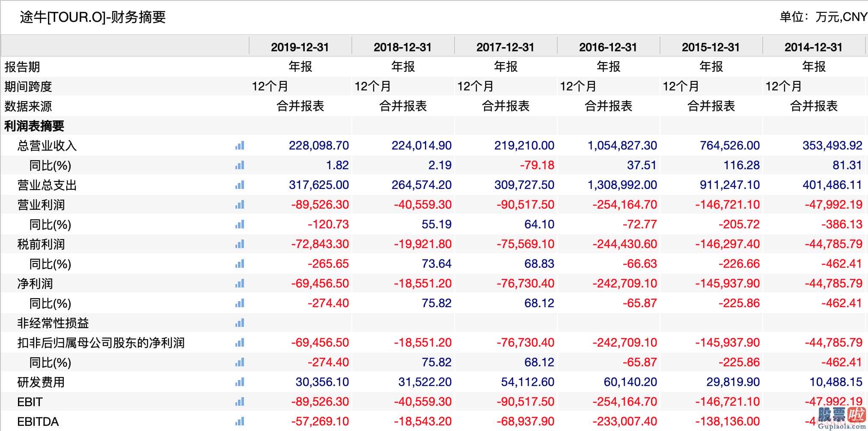868x431 pixels.
Task: Open chart icon for 总营业收入 row
Action: [240, 146]
